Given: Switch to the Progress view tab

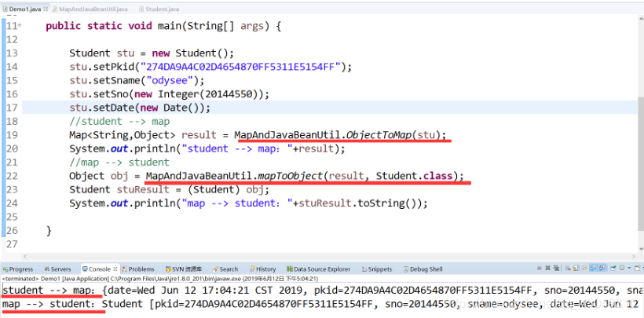Looking at the screenshot, I should pos(17,269).
